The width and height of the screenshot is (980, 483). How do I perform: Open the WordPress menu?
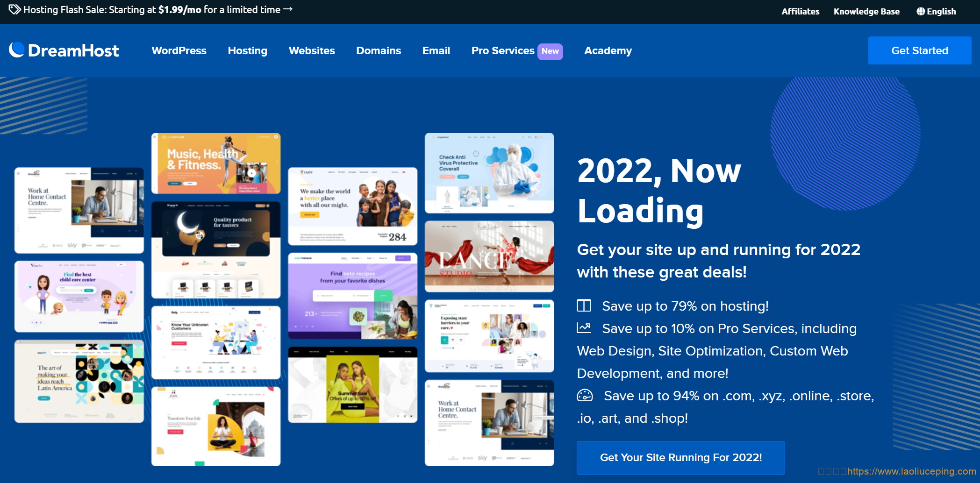(179, 50)
